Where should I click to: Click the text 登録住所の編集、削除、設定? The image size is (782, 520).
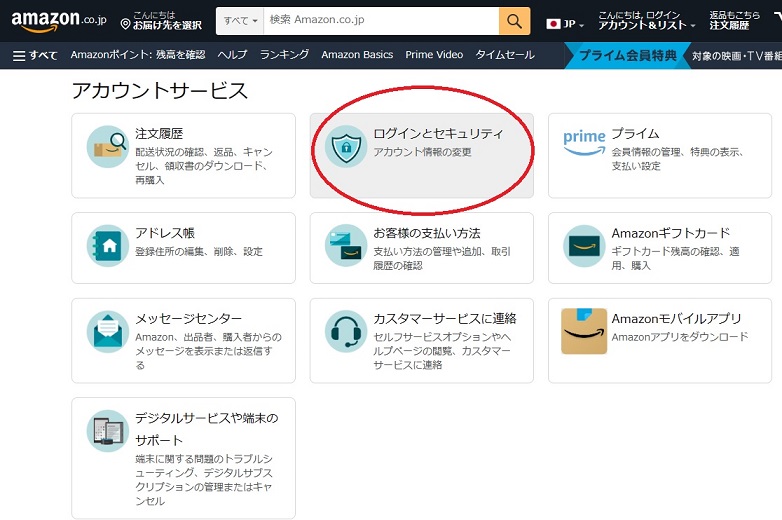pos(199,251)
